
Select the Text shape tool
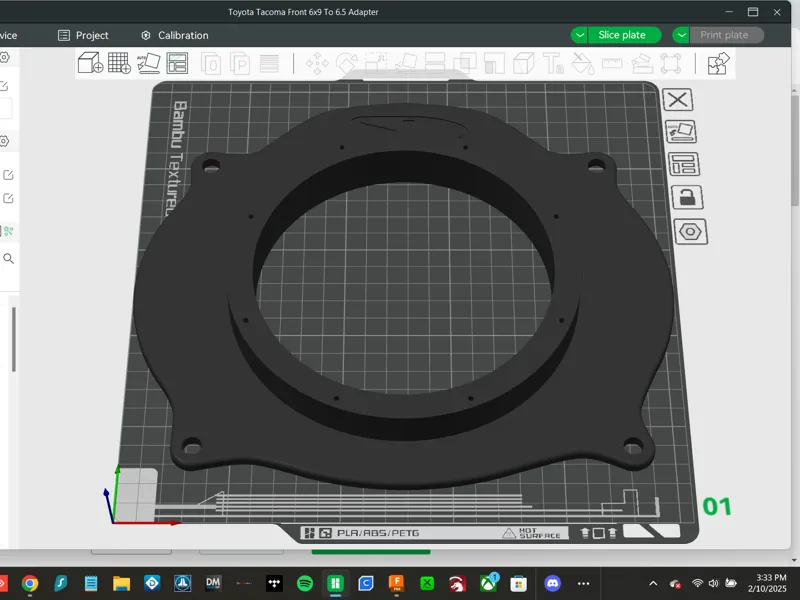pos(553,64)
